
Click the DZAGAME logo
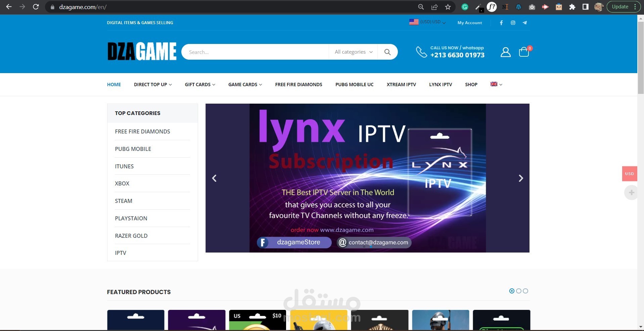click(142, 51)
